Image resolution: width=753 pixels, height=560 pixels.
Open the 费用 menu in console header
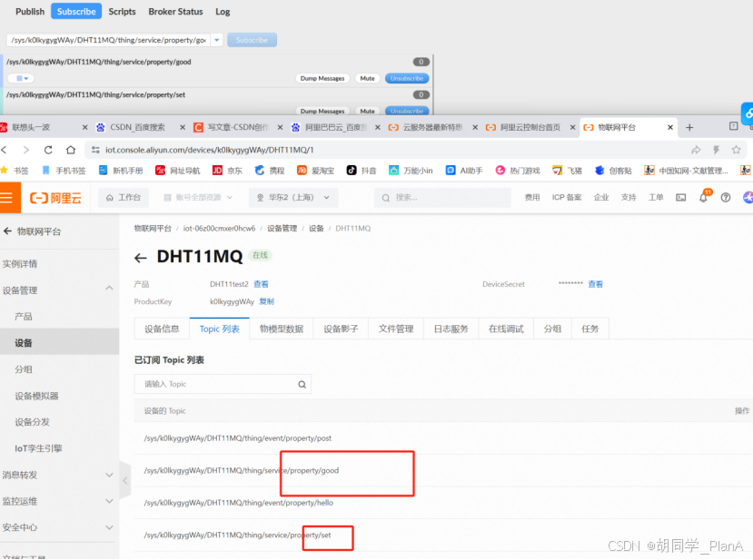532,197
